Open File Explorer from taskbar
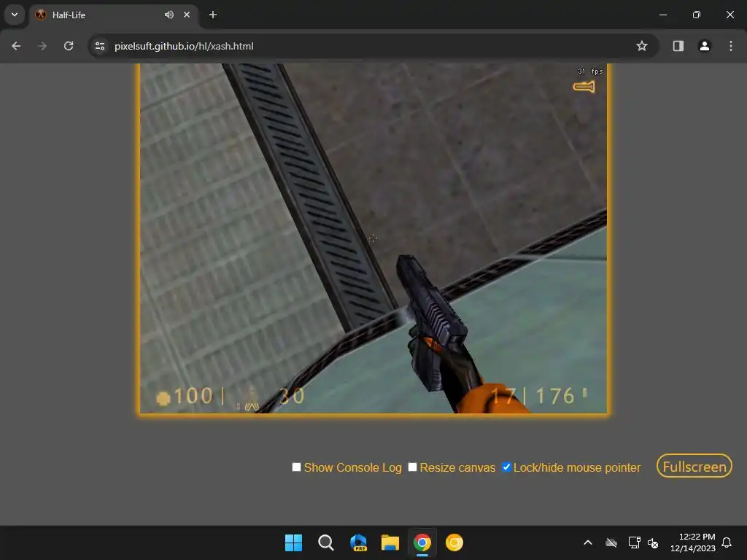 pos(390,542)
